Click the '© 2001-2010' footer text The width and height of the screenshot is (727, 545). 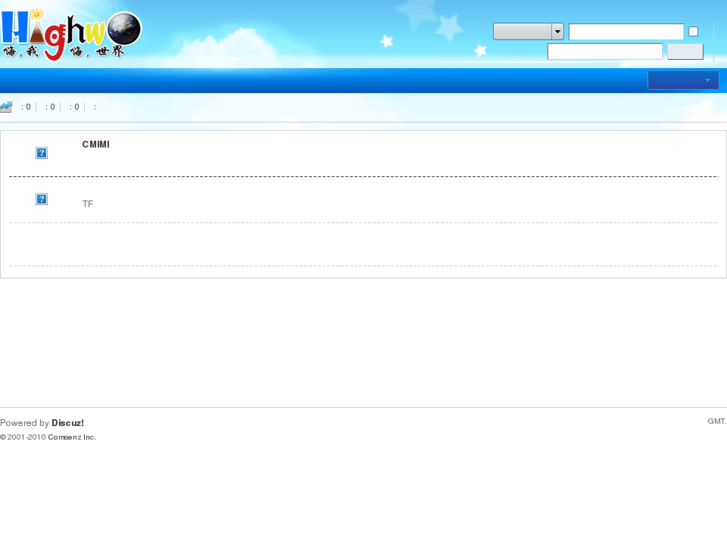pyautogui.click(x=23, y=437)
